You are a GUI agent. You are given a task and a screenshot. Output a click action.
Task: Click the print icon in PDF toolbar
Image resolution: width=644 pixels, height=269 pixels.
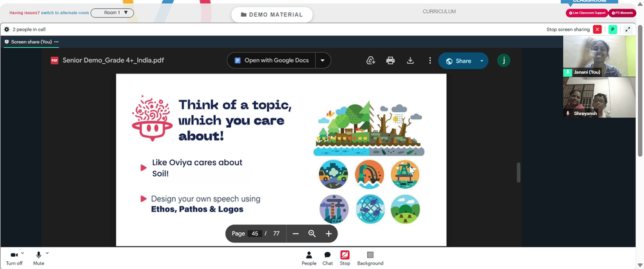[390, 61]
